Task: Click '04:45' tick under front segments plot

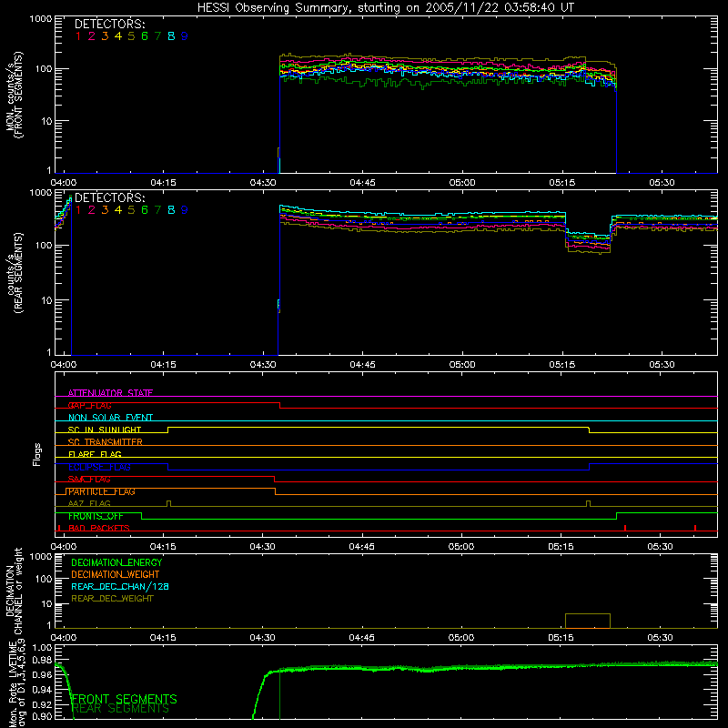Action: click(362, 183)
